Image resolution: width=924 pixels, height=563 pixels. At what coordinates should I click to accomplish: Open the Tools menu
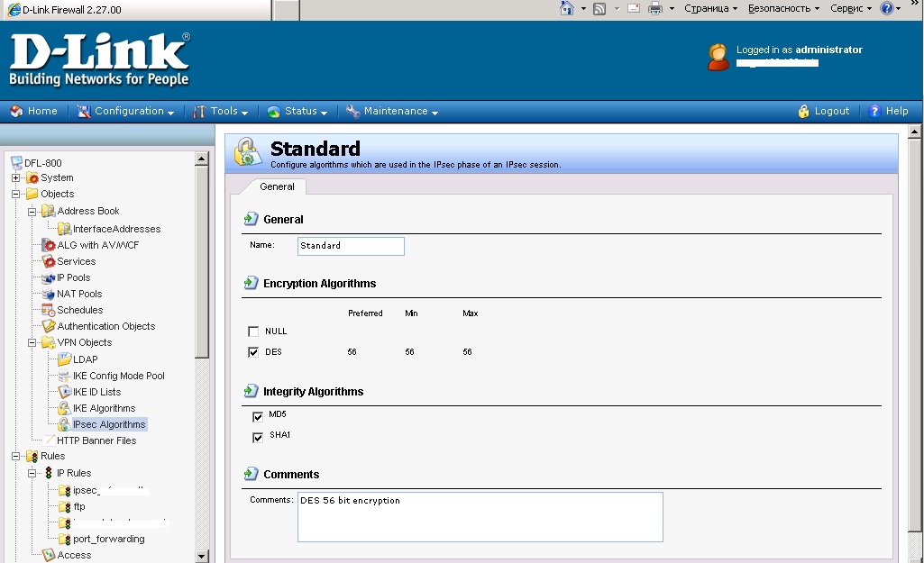pos(221,111)
